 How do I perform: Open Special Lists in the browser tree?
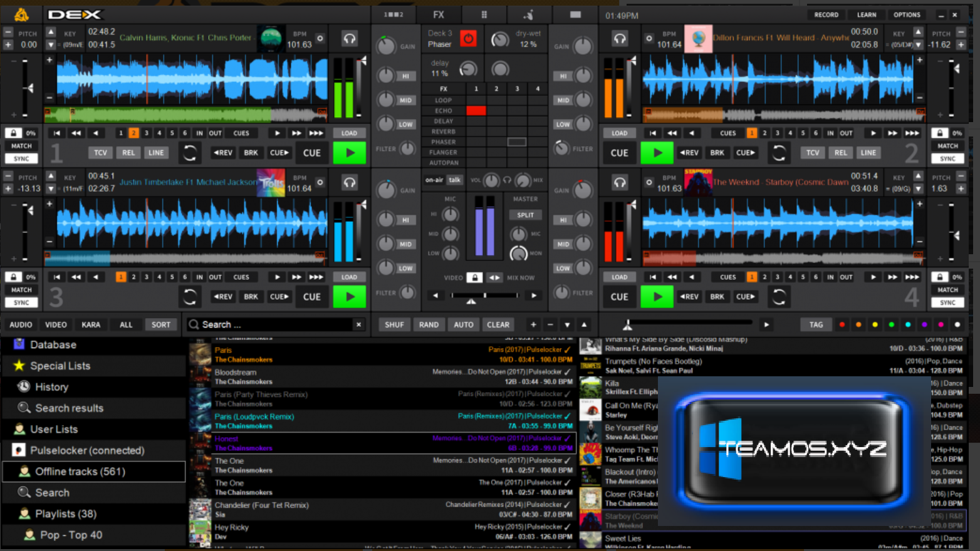pos(94,366)
